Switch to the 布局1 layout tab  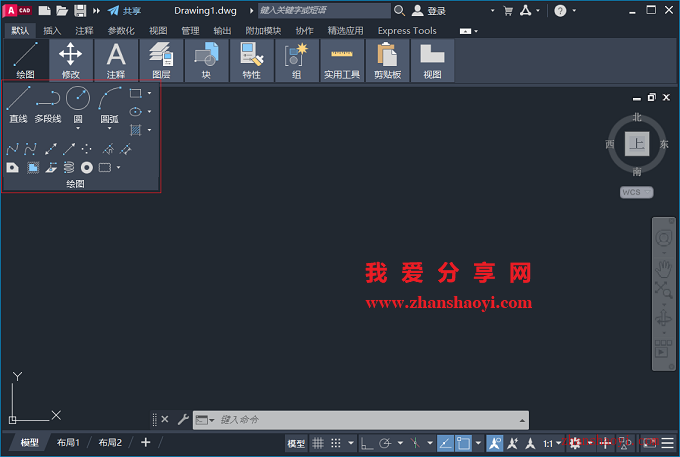[69, 443]
